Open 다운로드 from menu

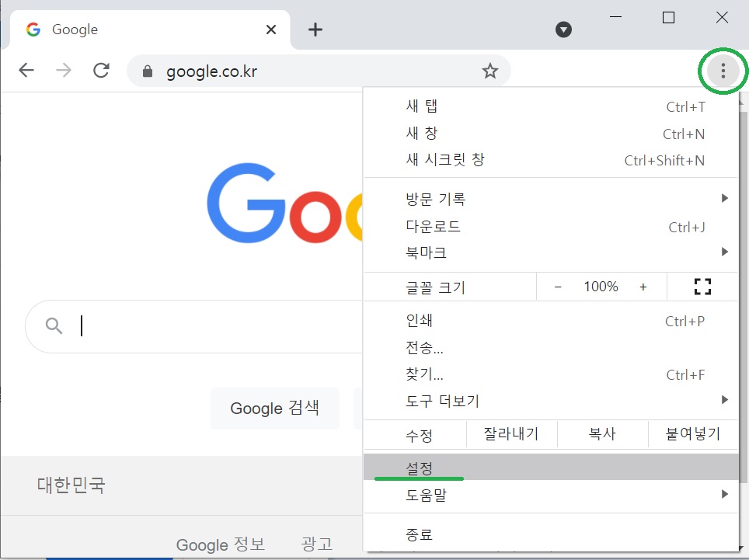551,226
